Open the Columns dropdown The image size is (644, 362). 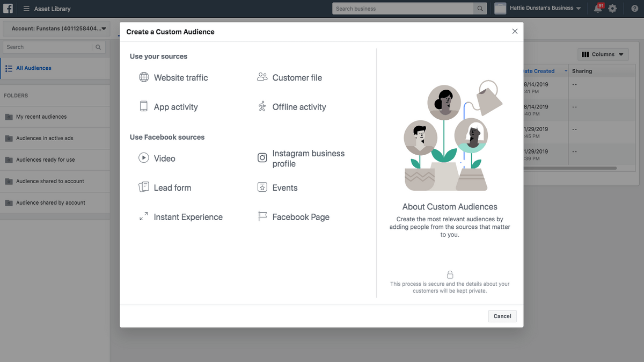603,54
